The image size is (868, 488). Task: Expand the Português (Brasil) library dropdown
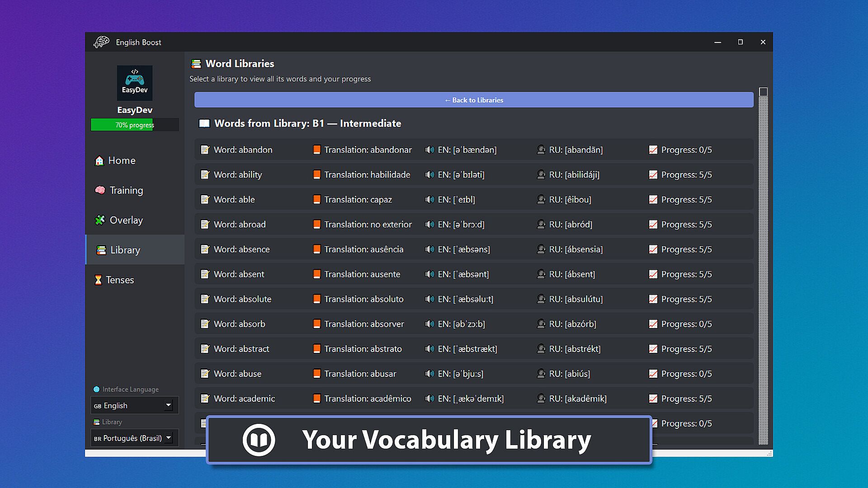pos(134,438)
